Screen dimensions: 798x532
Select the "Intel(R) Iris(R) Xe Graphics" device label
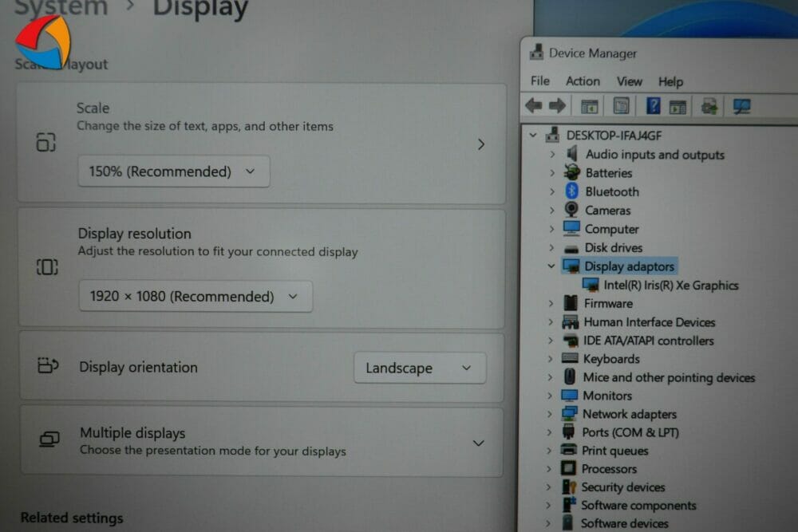click(671, 286)
